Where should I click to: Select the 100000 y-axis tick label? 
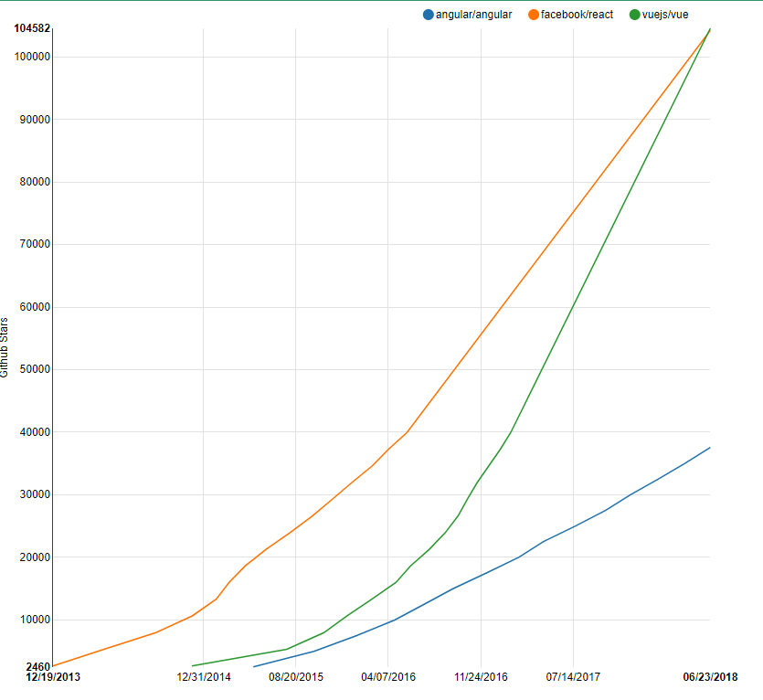coord(32,57)
